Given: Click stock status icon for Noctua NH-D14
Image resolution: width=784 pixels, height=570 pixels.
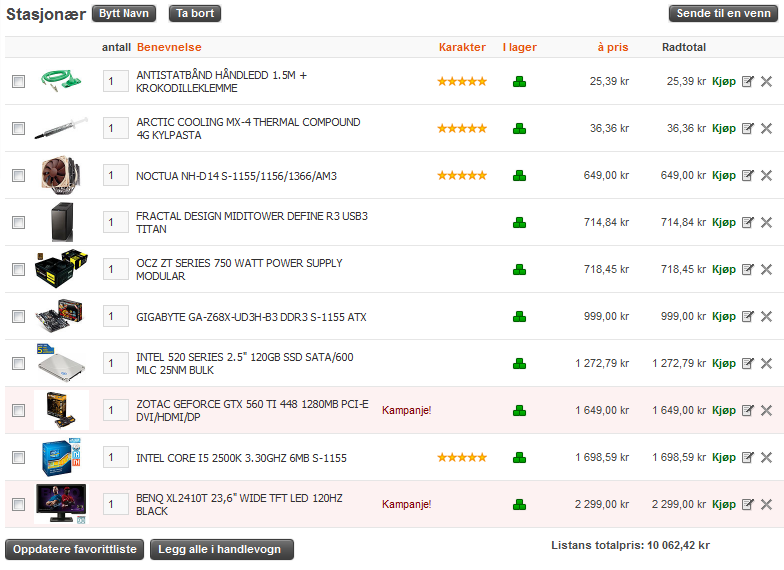Looking at the screenshot, I should pos(520,176).
